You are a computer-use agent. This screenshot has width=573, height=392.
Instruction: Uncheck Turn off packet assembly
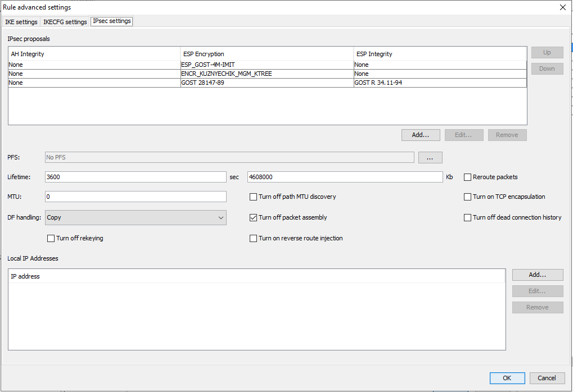tap(253, 217)
